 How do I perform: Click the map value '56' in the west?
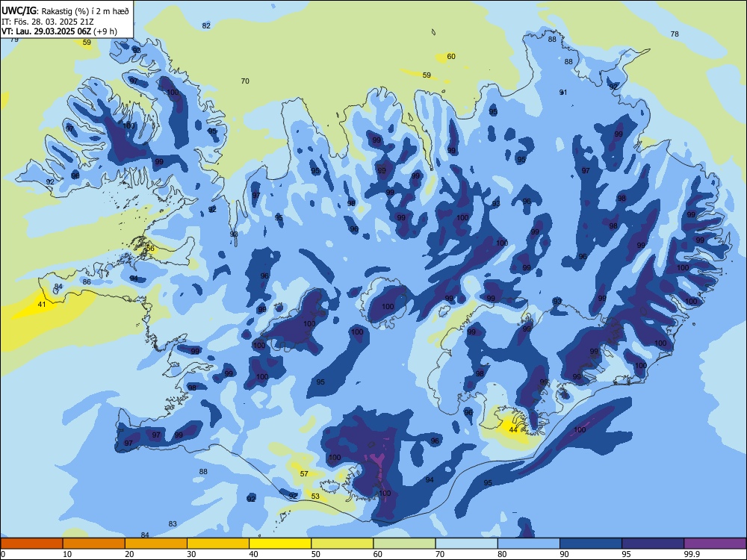(x=151, y=249)
